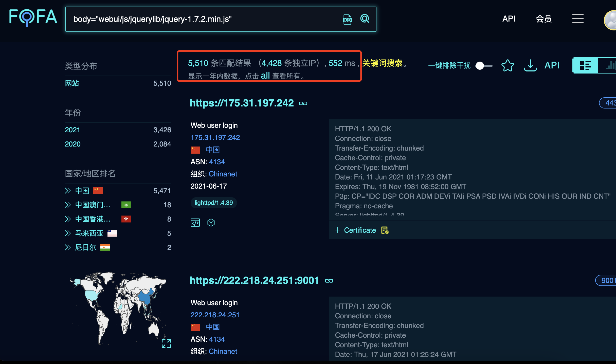Open link icon beside https://222.218.24.251:9001
The width and height of the screenshot is (616, 364).
[329, 281]
